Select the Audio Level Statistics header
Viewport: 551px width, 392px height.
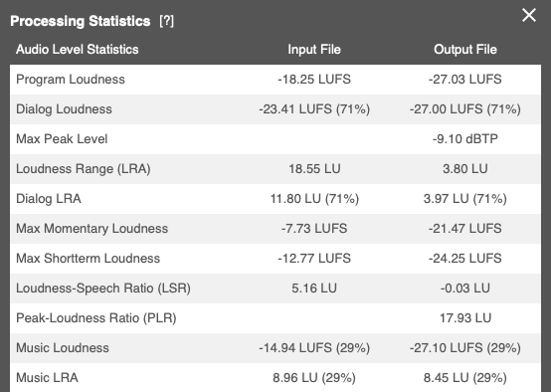click(78, 49)
